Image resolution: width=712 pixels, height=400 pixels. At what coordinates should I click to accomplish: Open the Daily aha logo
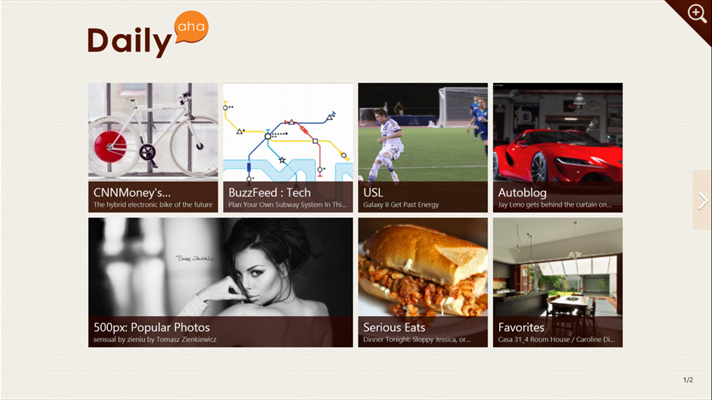[148, 35]
